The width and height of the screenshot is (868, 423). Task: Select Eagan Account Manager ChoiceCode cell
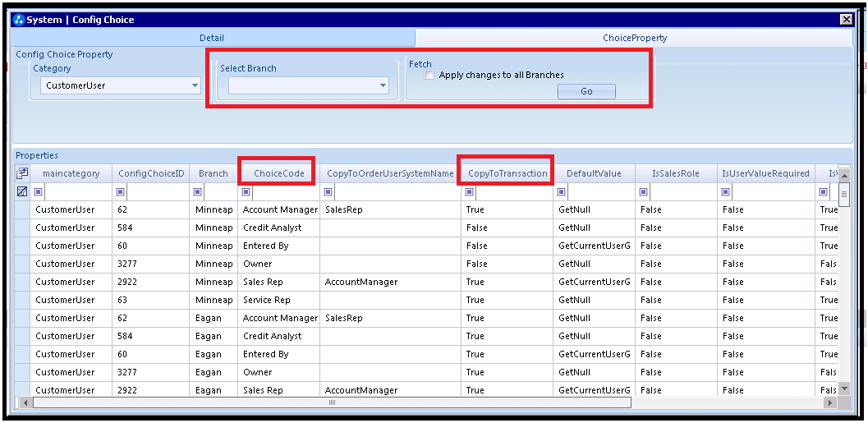point(279,318)
